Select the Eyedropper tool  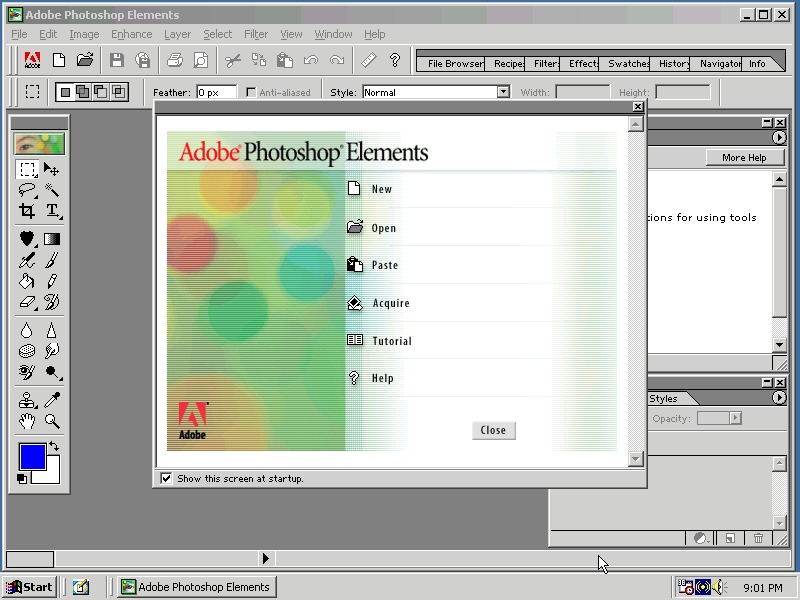point(52,400)
